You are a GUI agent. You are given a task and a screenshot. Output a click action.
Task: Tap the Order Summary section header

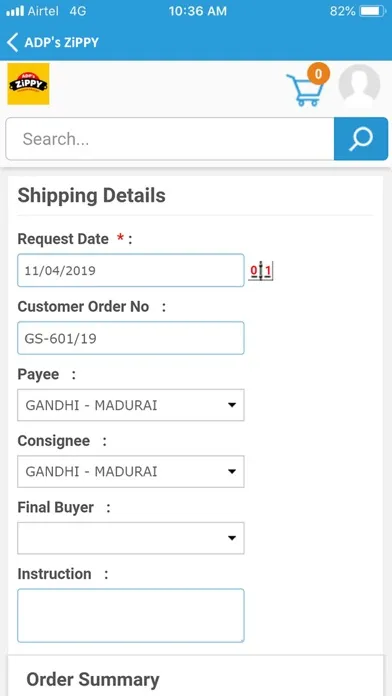[93, 679]
